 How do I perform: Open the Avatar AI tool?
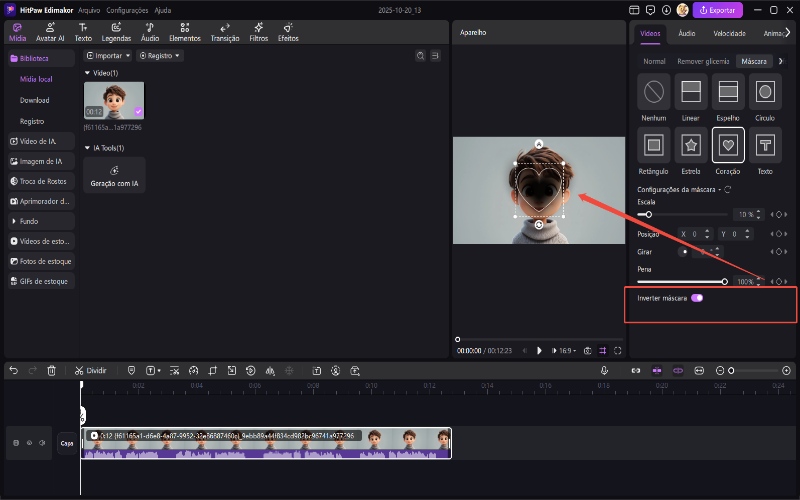50,32
